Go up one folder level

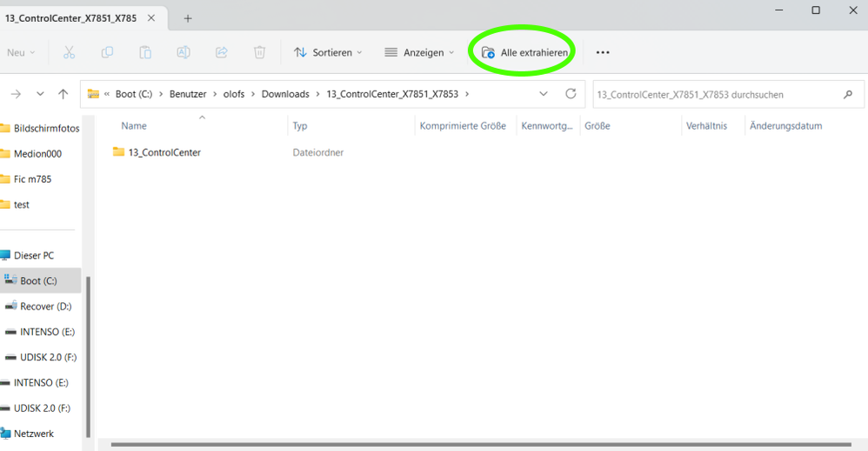(63, 94)
